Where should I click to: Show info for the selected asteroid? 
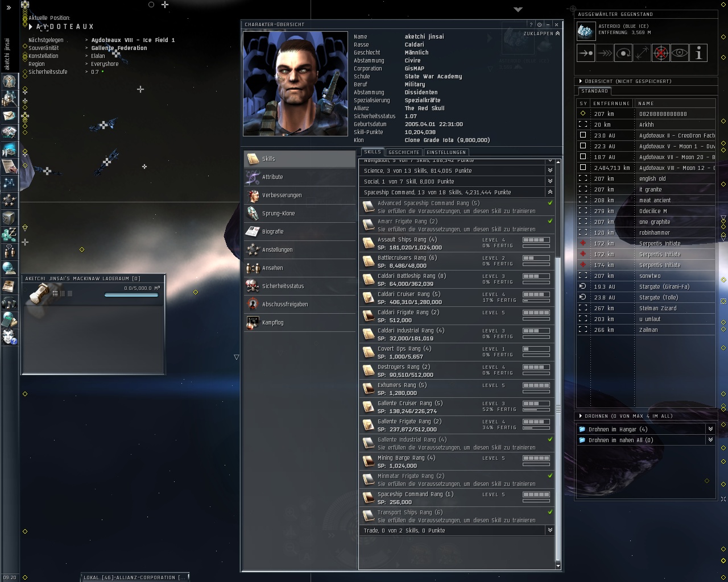(x=698, y=53)
